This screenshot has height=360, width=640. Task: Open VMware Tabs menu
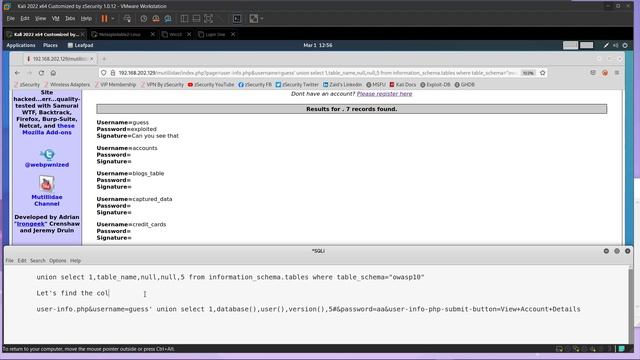click(70, 18)
